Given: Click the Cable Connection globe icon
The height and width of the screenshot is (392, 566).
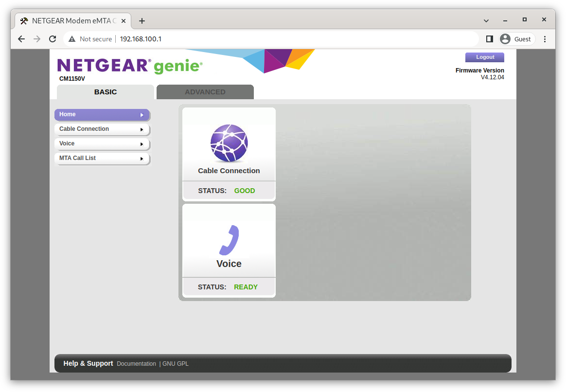Looking at the screenshot, I should (x=229, y=143).
